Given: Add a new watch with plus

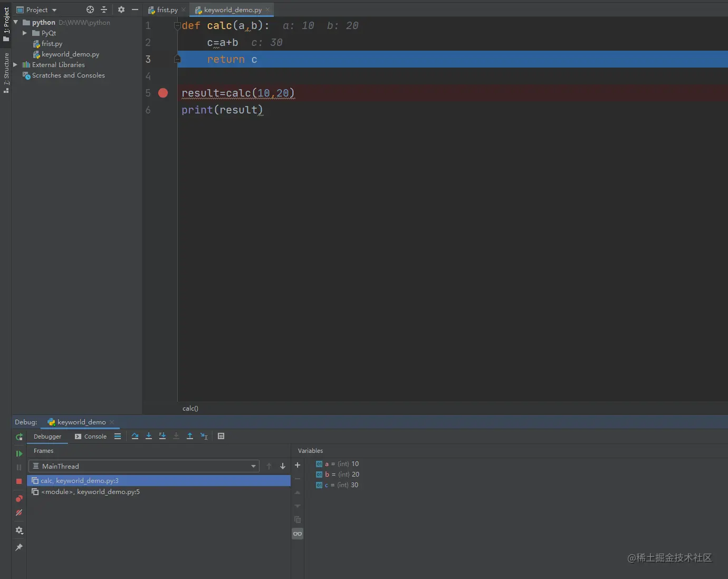Looking at the screenshot, I should pyautogui.click(x=298, y=465).
